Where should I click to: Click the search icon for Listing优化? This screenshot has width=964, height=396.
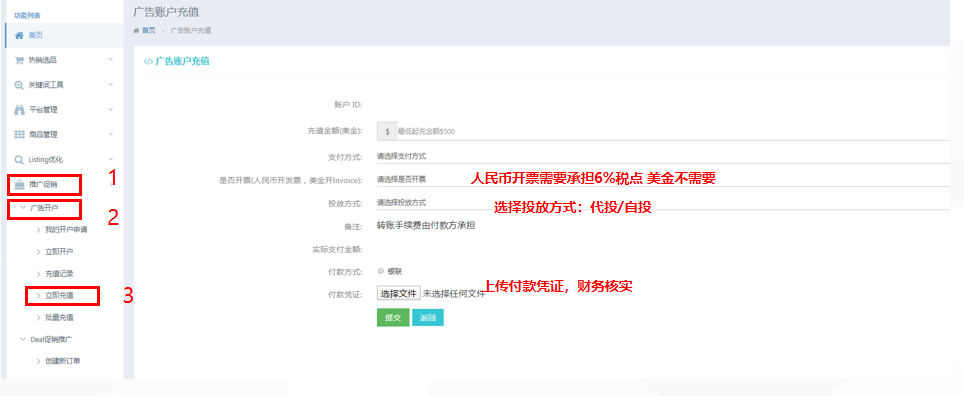pos(19,159)
